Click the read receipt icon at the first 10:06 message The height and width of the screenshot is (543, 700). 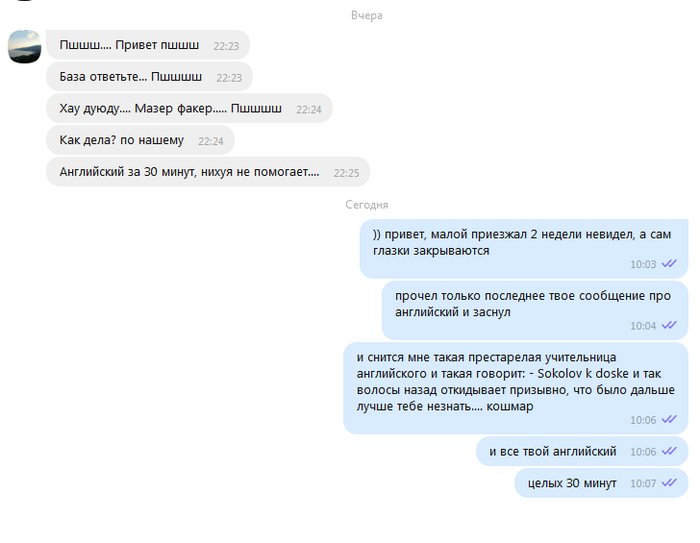click(x=669, y=419)
